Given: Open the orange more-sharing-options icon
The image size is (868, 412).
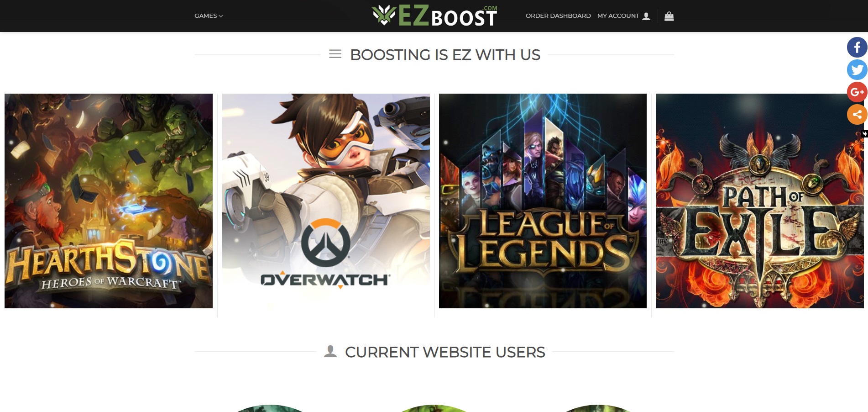Looking at the screenshot, I should coord(857,115).
